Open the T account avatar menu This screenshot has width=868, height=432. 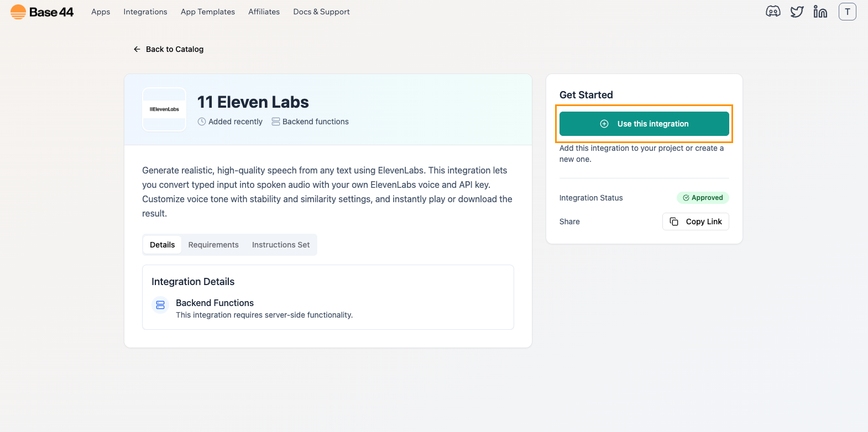(x=848, y=11)
